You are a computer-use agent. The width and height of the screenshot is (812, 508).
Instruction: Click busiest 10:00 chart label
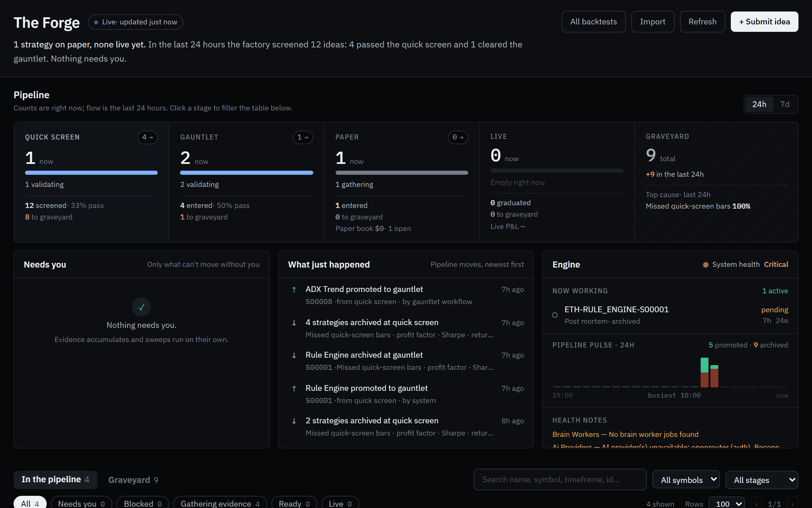[674, 396]
